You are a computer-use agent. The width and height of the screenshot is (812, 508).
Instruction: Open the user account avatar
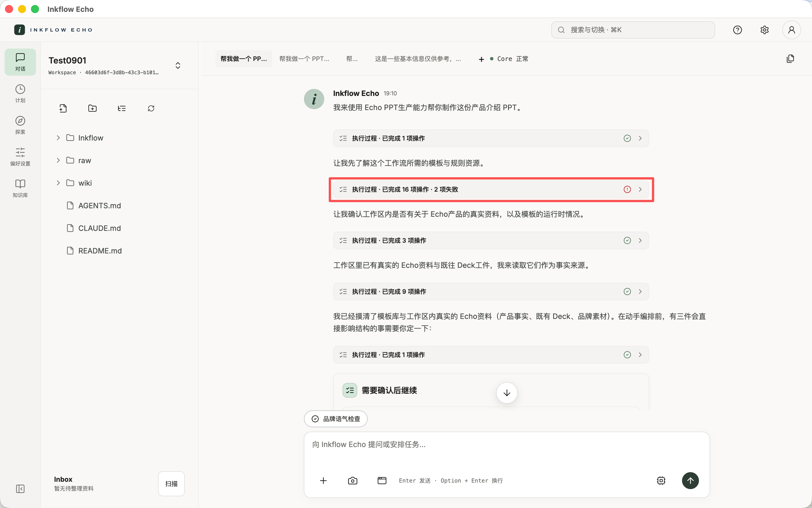[791, 30]
